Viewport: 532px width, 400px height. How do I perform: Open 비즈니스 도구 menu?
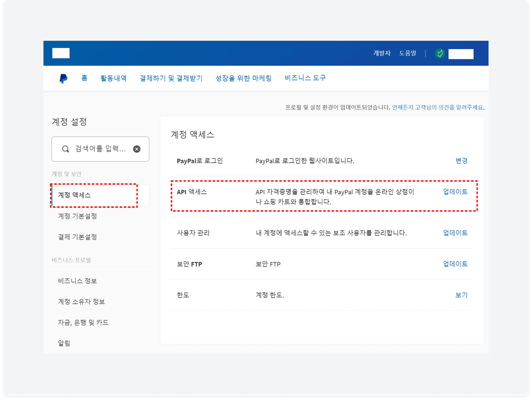click(x=305, y=78)
